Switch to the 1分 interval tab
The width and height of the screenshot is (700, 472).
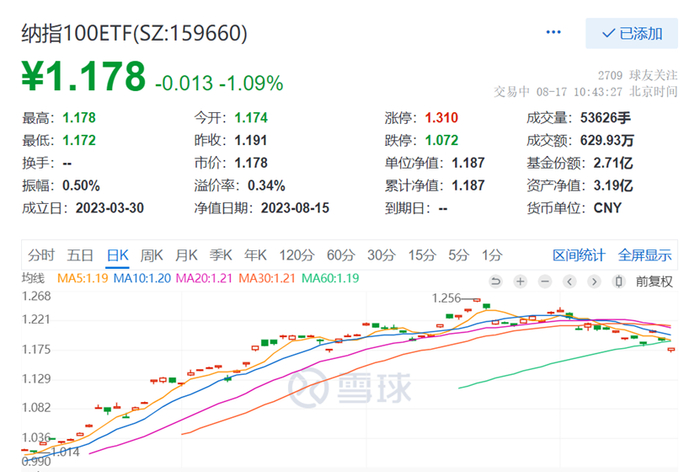(x=492, y=255)
